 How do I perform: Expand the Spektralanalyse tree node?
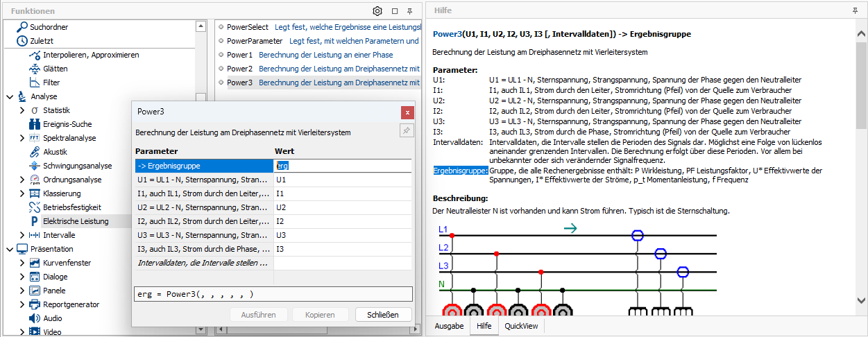(x=22, y=138)
